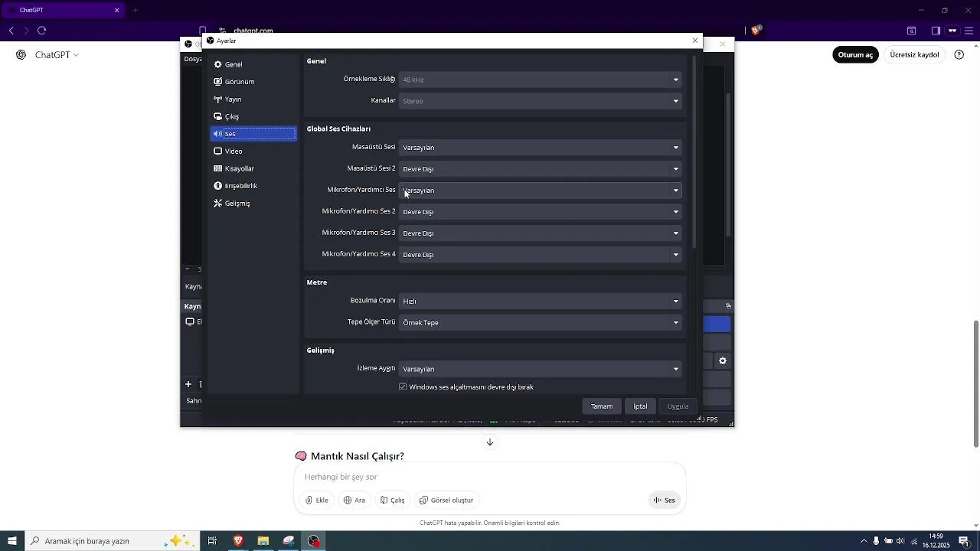Open Brave browser from the taskbar
The height and width of the screenshot is (551, 980).
coord(238,541)
